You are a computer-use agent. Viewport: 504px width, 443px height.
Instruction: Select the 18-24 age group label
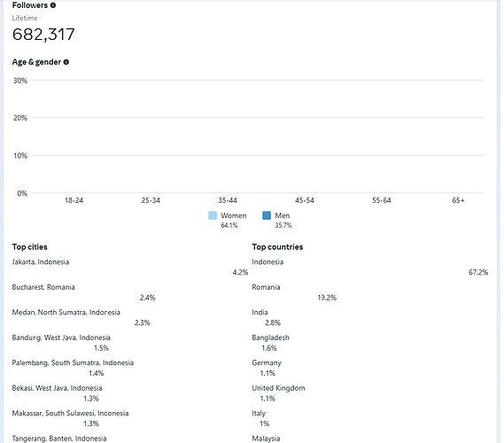tap(74, 200)
